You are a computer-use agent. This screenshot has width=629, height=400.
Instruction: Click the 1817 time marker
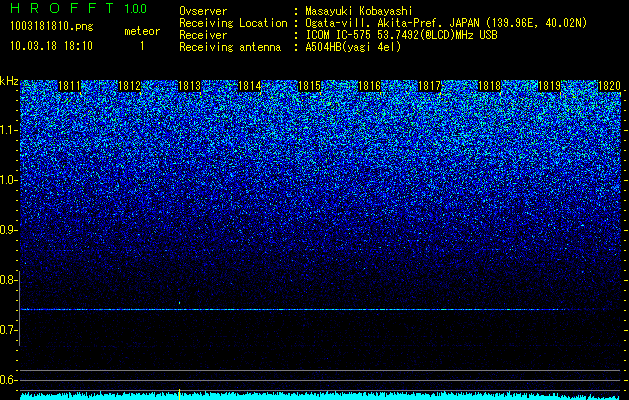[429, 86]
